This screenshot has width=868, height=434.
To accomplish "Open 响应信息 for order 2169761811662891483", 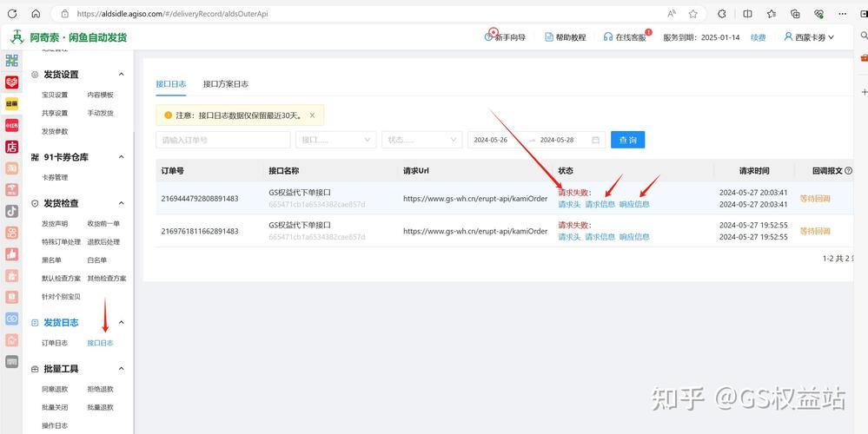I will [x=634, y=237].
